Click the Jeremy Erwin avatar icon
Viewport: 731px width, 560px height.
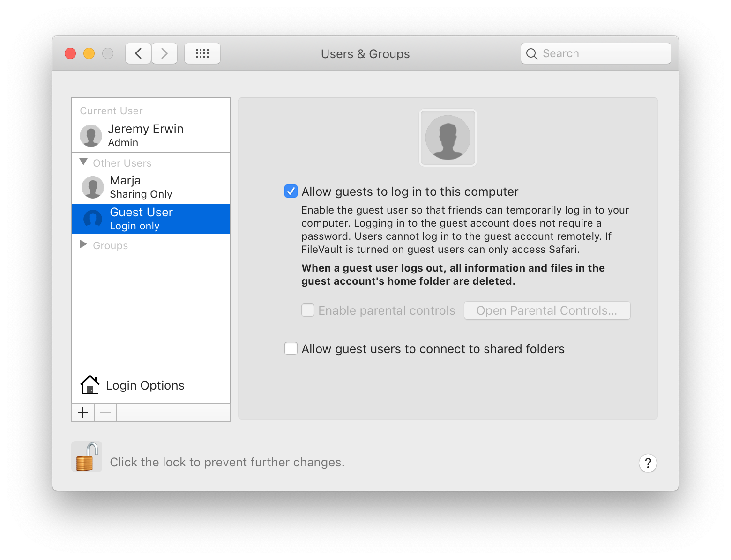(91, 136)
